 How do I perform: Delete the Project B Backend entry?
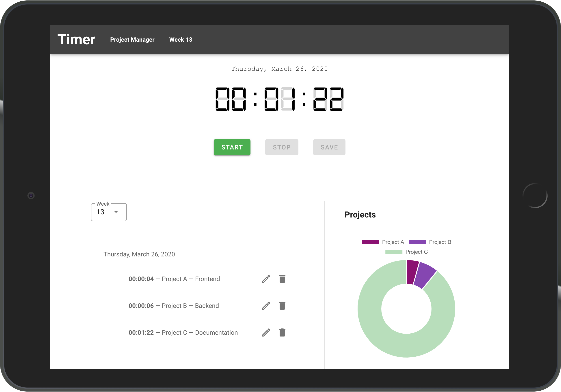point(282,306)
